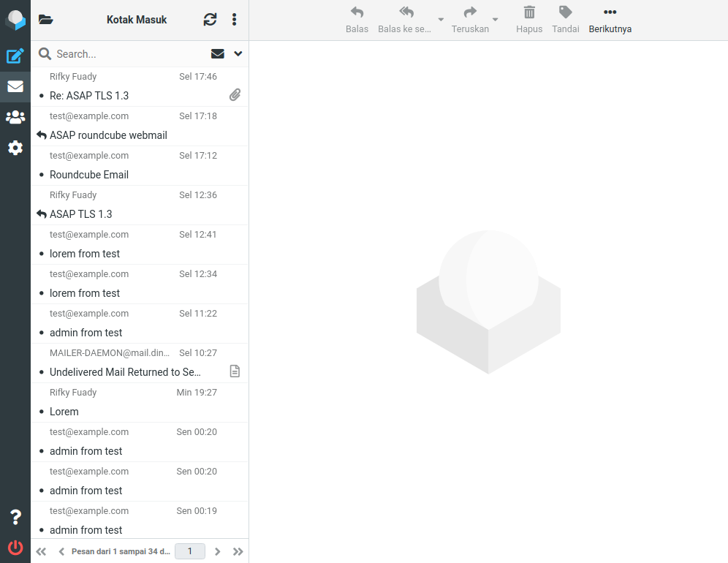Screen dimensions: 728x563
Task: Click the Roundcube logo icon
Action: 15,20
